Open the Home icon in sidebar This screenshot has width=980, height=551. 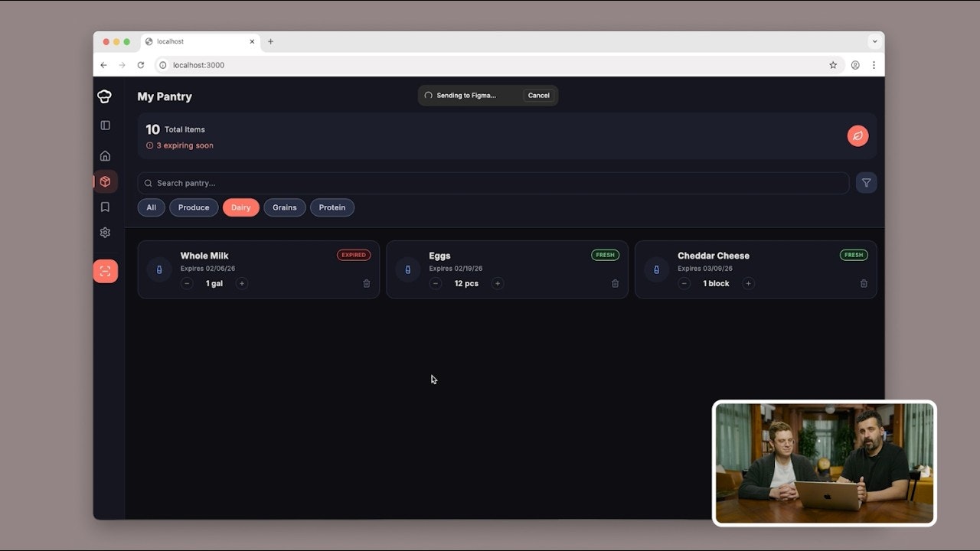105,156
